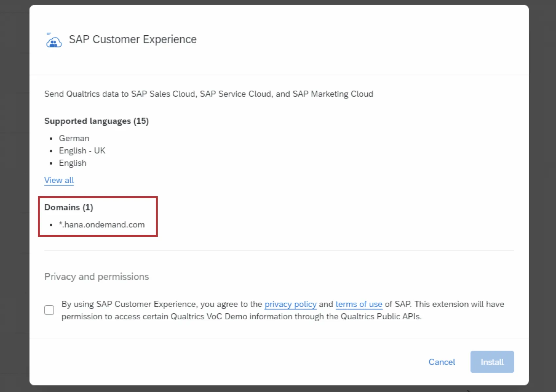Click the Install button
Image resolution: width=556 pixels, height=392 pixels.
coord(492,362)
